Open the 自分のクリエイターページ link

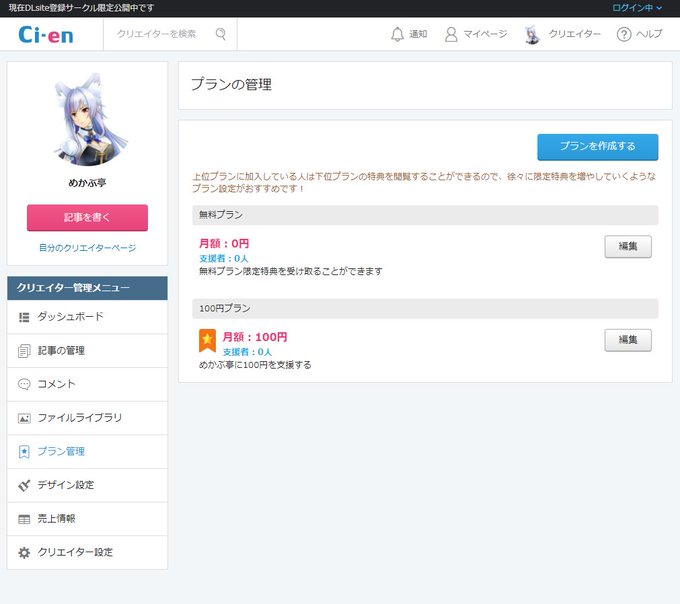87,248
